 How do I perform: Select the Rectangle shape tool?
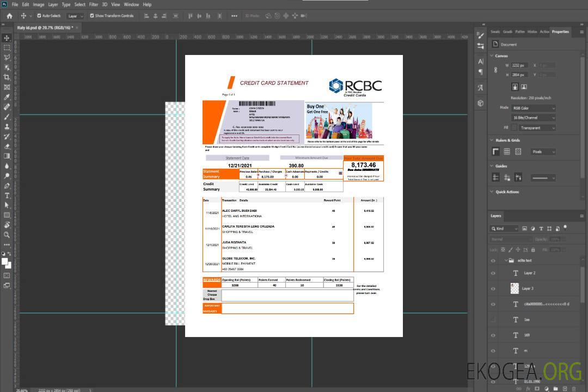[7, 215]
